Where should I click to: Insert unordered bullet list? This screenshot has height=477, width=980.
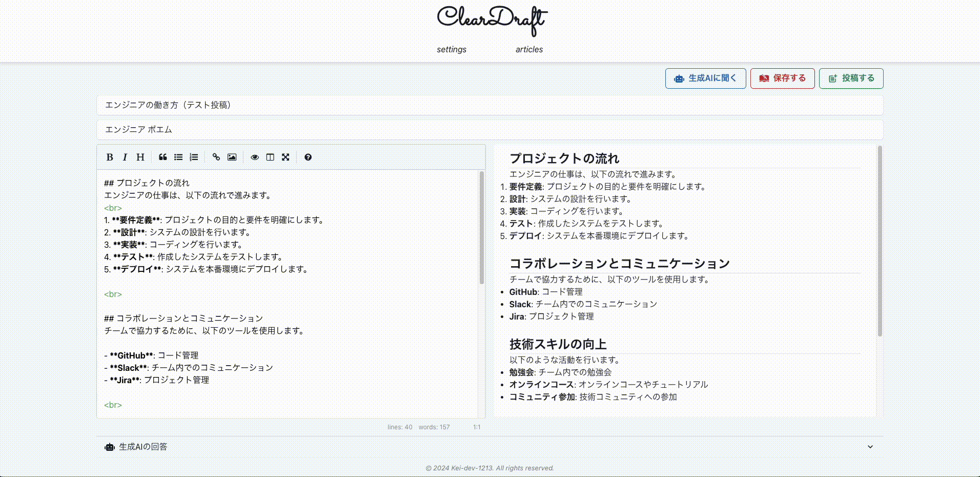tap(178, 157)
